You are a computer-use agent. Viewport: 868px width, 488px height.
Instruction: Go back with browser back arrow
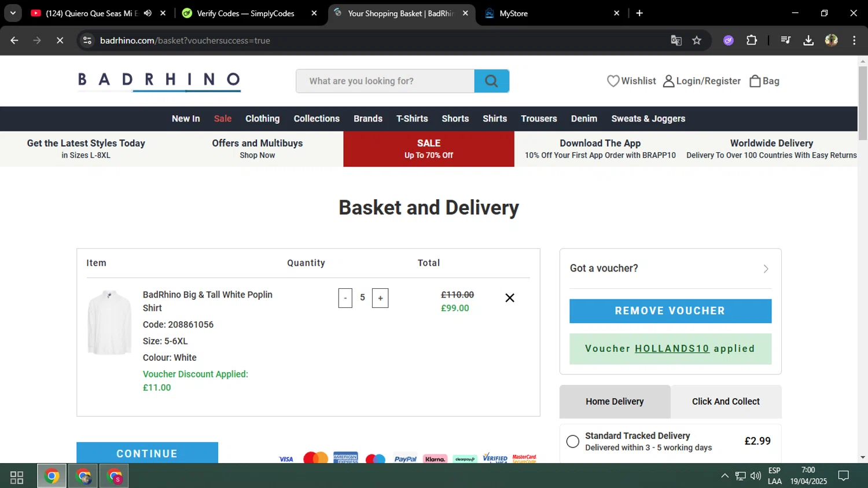(14, 41)
